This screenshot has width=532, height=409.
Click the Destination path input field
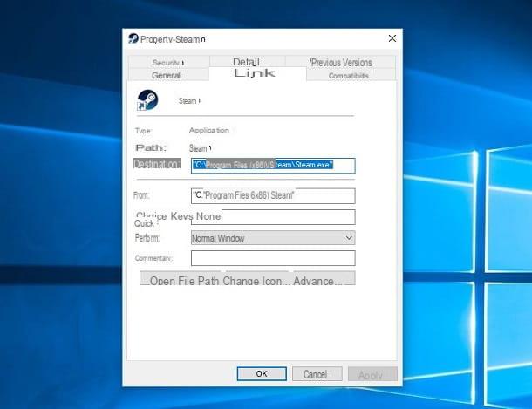point(273,166)
